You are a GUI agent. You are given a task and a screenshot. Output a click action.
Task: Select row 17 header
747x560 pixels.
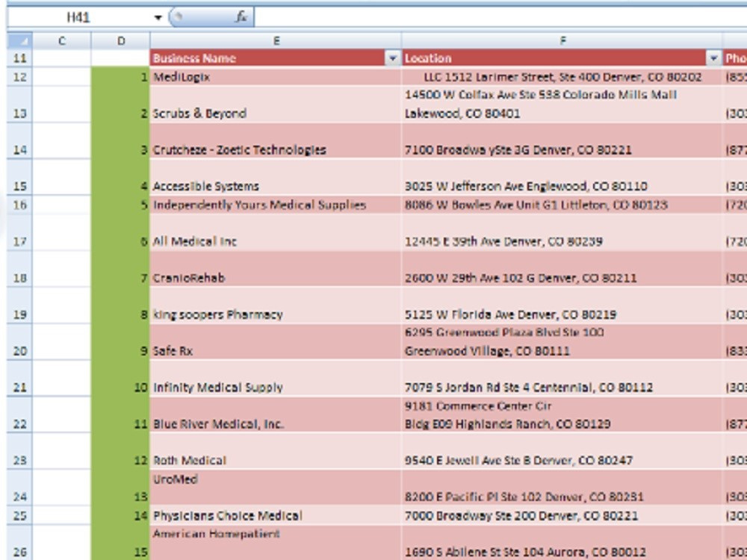click(x=19, y=232)
